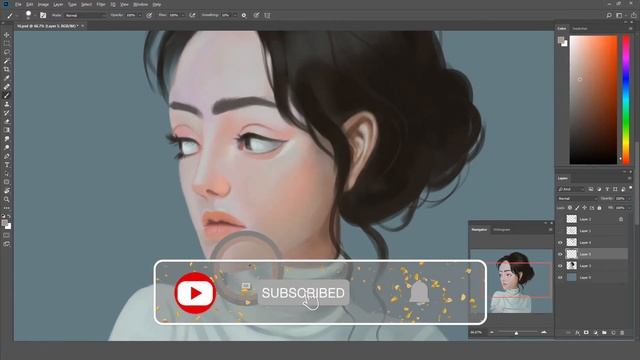This screenshot has width=640, height=360.
Task: Switch to the Swatches tab
Action: (x=580, y=28)
